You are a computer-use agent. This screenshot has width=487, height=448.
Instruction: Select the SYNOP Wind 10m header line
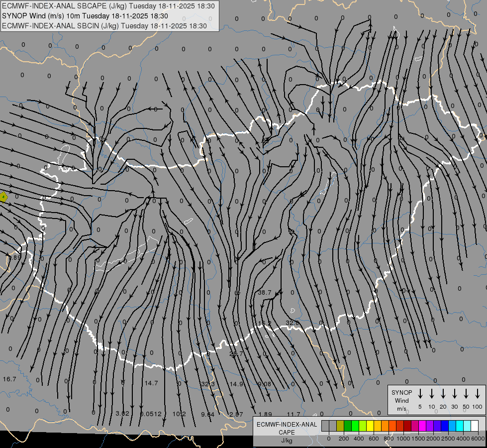click(x=88, y=16)
